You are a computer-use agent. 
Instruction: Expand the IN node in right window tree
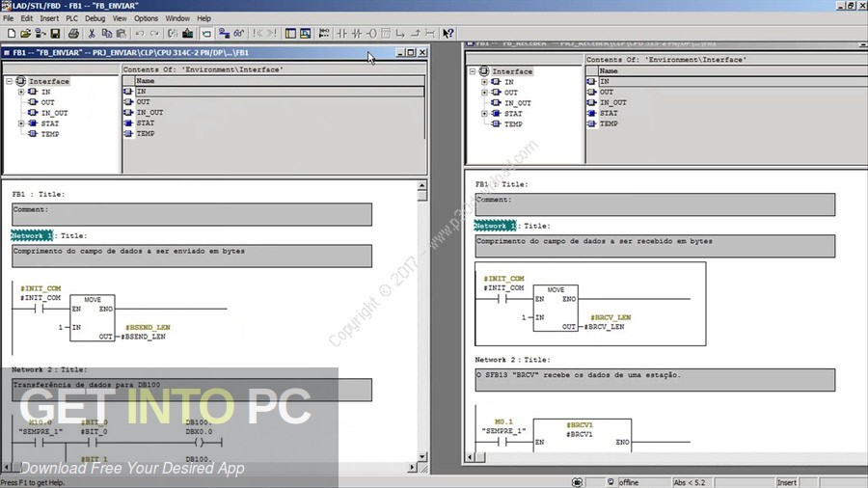(x=484, y=82)
